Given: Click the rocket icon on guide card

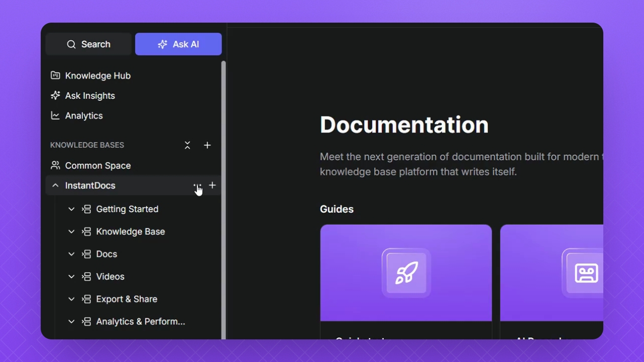Looking at the screenshot, I should pyautogui.click(x=406, y=273).
